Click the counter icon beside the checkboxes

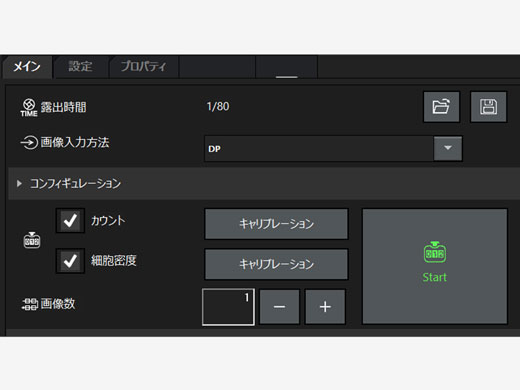(32, 240)
